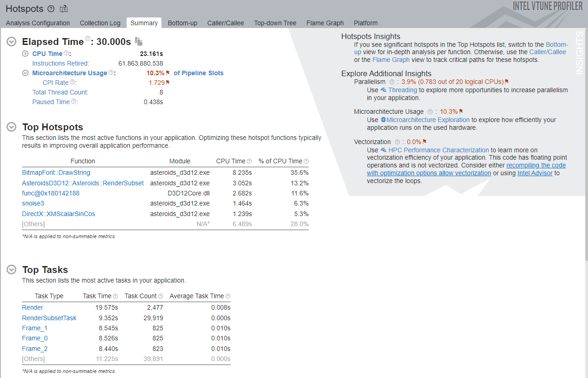Open the Intel Advisor link
588x378 pixels.
[x=535, y=173]
